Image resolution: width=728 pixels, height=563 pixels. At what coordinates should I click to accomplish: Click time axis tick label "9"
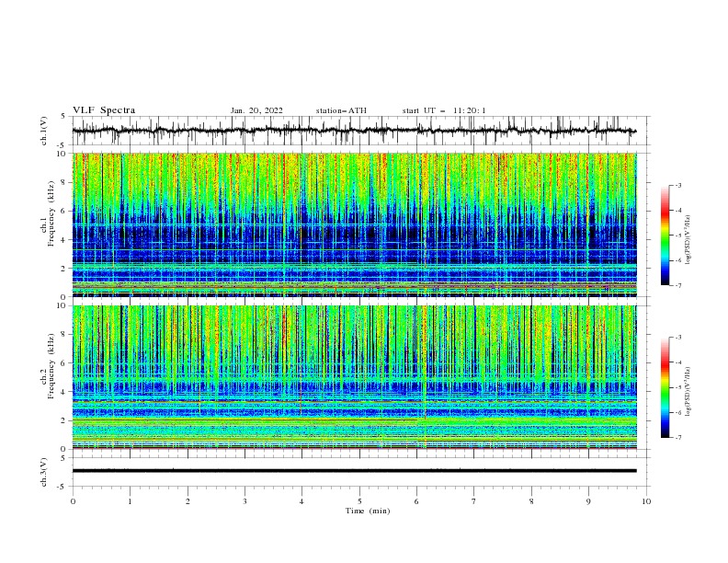tap(588, 501)
